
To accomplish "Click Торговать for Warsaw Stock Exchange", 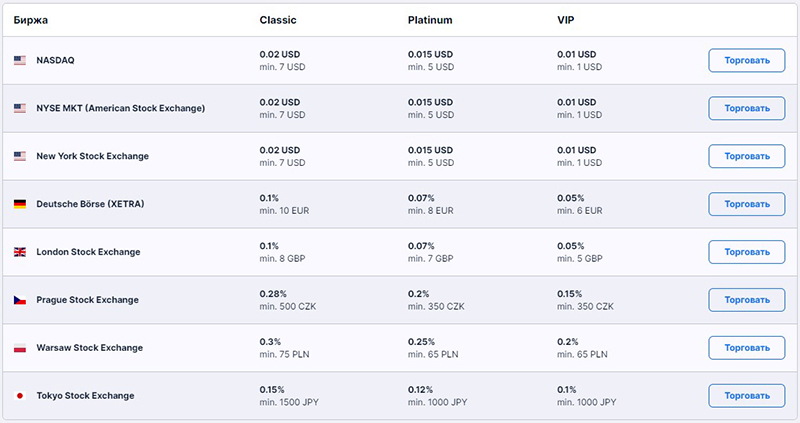I will point(746,348).
